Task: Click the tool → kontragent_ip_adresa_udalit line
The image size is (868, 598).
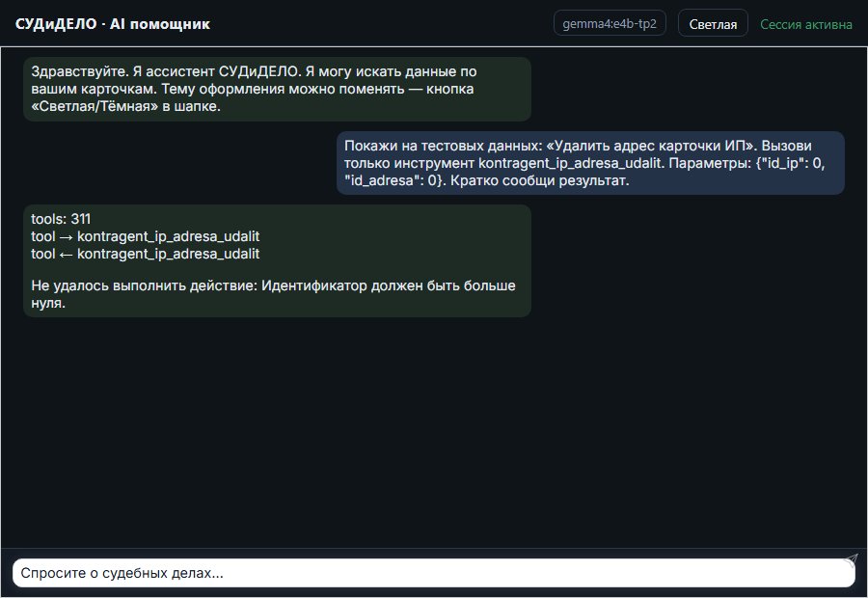Action: click(145, 236)
